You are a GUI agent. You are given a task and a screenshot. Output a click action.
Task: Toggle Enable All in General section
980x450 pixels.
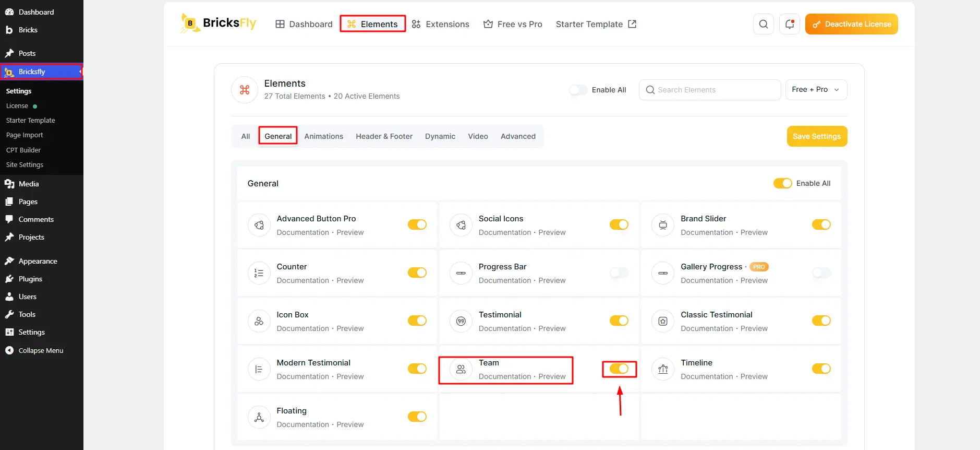pos(782,183)
